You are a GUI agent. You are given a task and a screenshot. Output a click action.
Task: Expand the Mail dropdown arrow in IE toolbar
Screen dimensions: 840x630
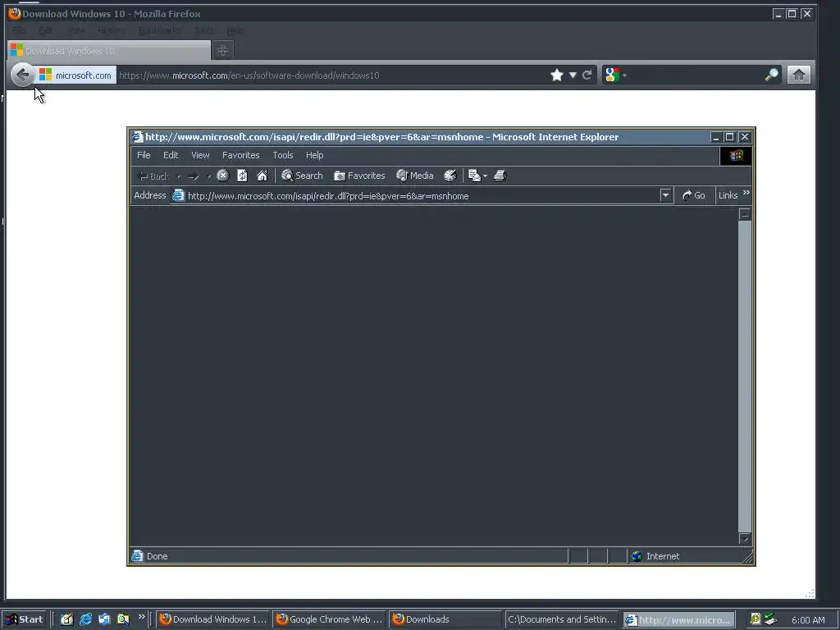486,176
